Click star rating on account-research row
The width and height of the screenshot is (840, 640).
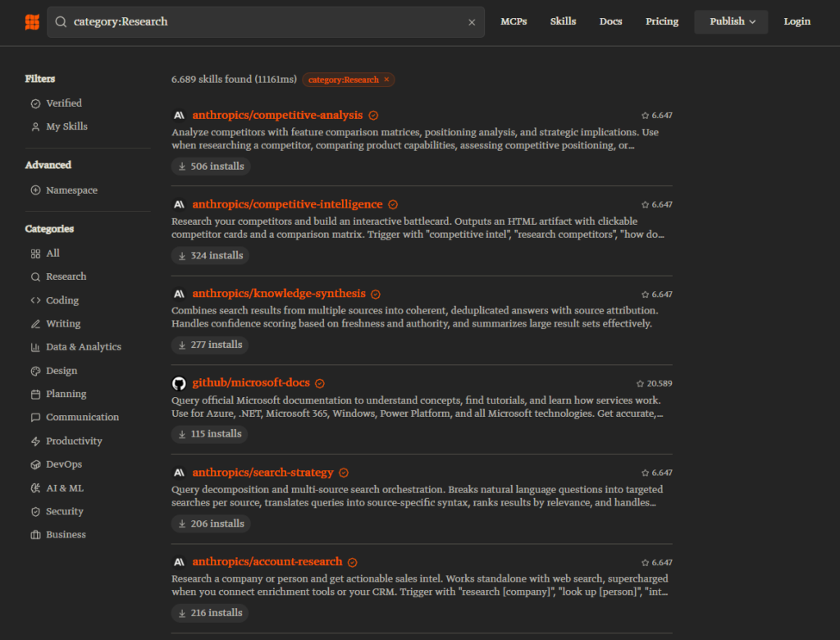[657, 562]
